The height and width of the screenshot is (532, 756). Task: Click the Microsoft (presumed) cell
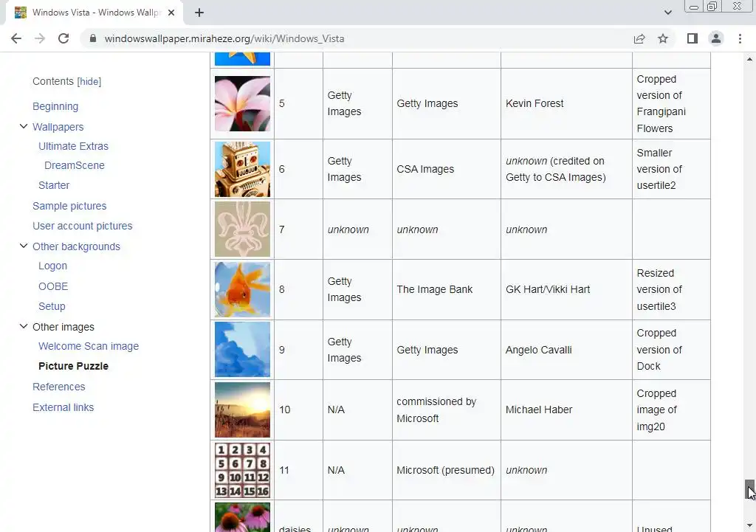[445, 470]
